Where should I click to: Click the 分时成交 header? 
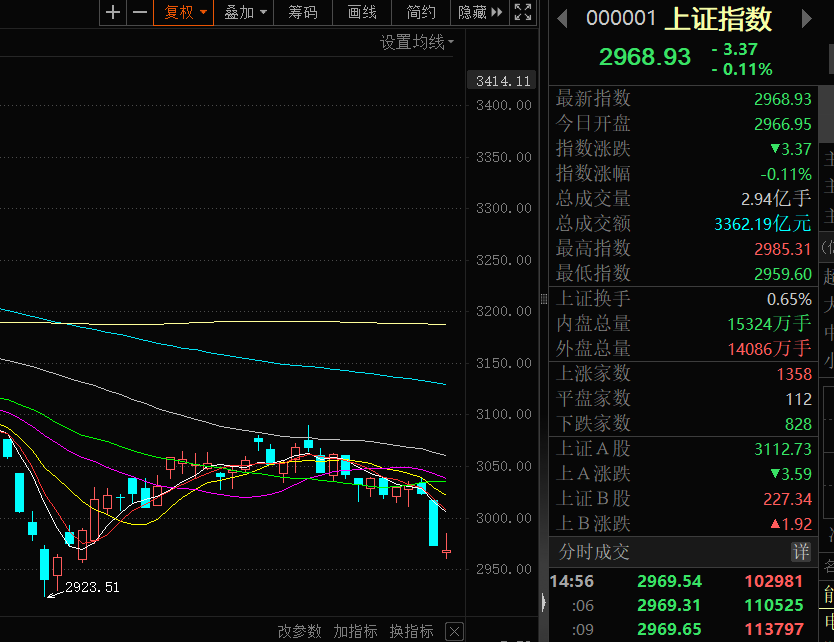pyautogui.click(x=594, y=552)
